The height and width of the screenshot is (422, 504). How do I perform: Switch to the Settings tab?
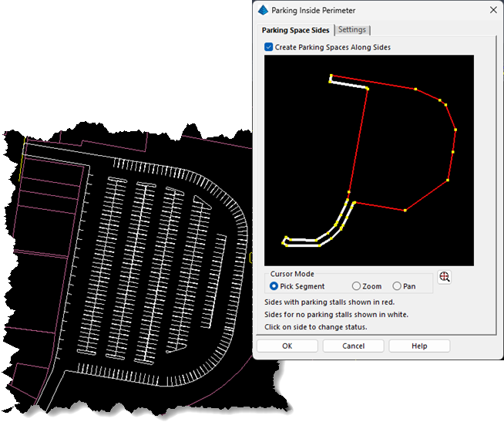[x=352, y=30]
